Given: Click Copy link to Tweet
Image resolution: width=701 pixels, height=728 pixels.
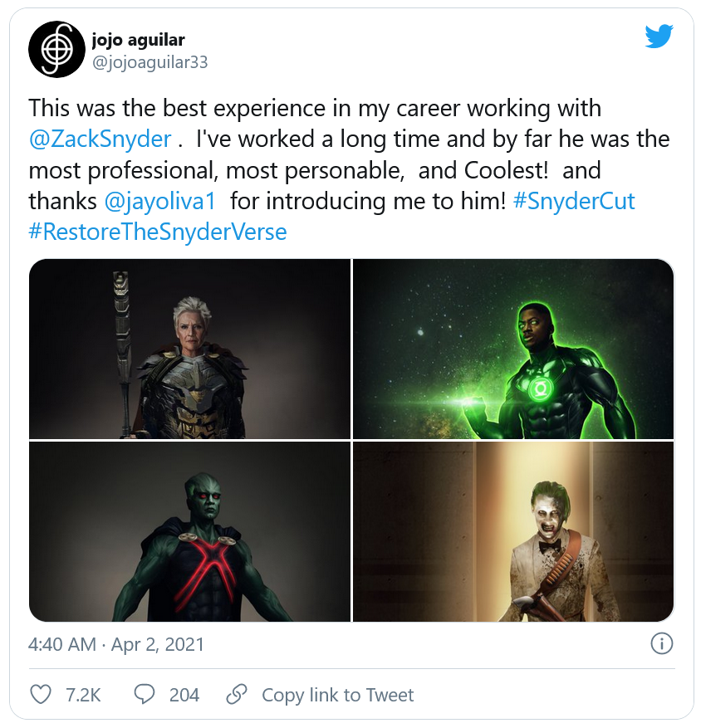Looking at the screenshot, I should (x=337, y=695).
